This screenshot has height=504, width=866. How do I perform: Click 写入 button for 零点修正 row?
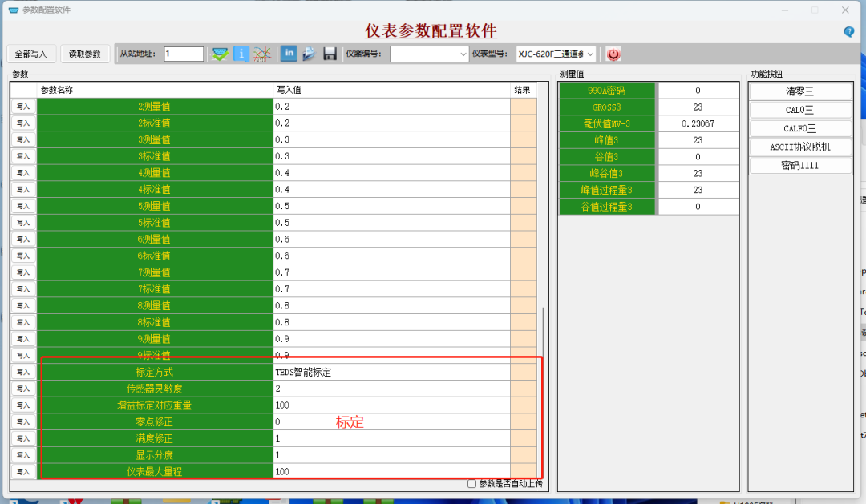point(23,421)
